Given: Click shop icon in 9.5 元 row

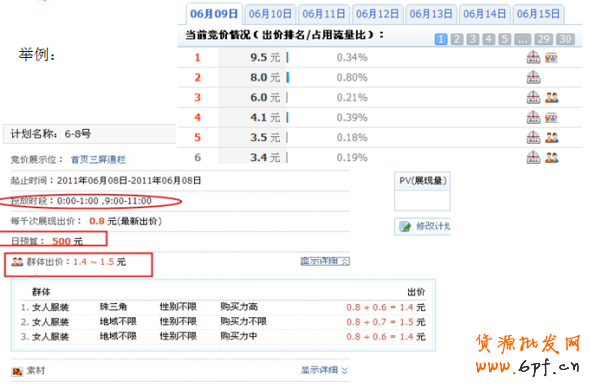Looking at the screenshot, I should (x=551, y=58).
